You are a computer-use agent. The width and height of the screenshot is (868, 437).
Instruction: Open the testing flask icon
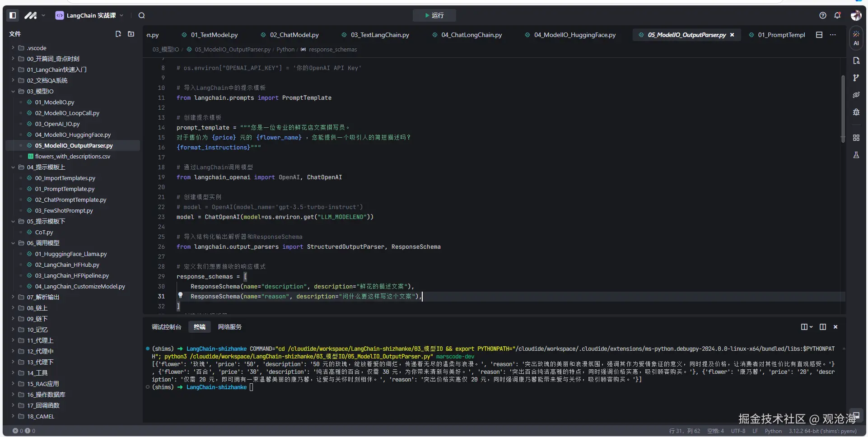pos(856,155)
